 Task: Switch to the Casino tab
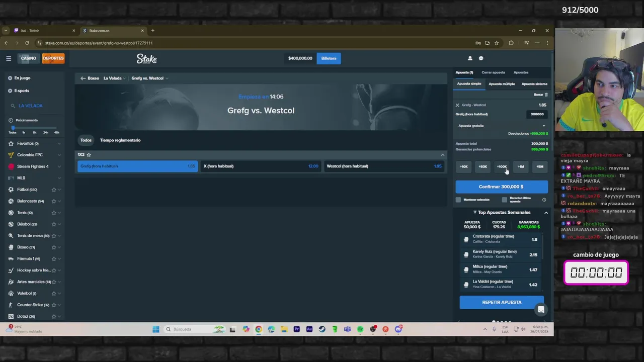29,58
